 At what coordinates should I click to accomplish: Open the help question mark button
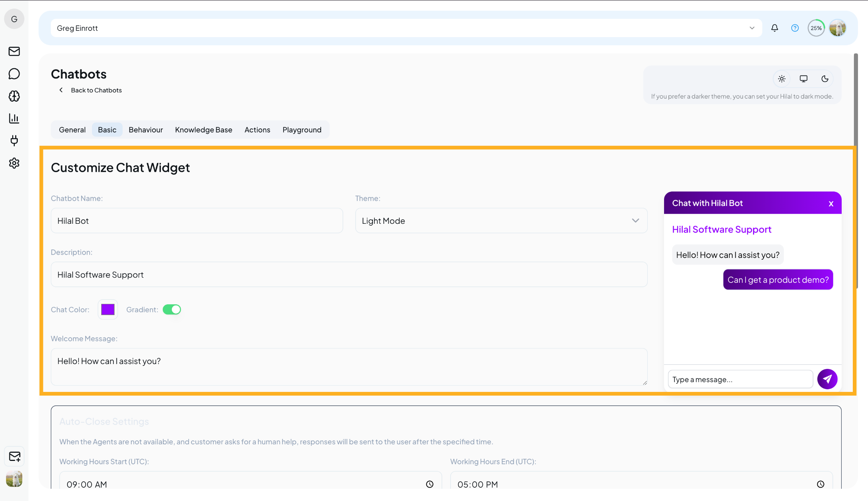point(795,27)
